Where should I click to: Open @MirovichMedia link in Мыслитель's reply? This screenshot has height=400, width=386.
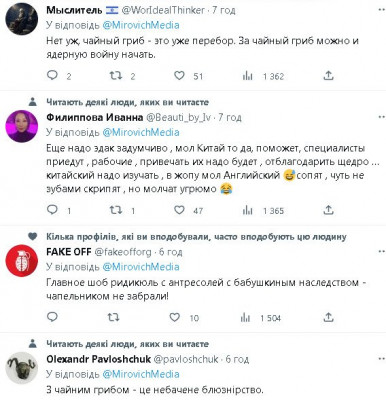tap(141, 25)
